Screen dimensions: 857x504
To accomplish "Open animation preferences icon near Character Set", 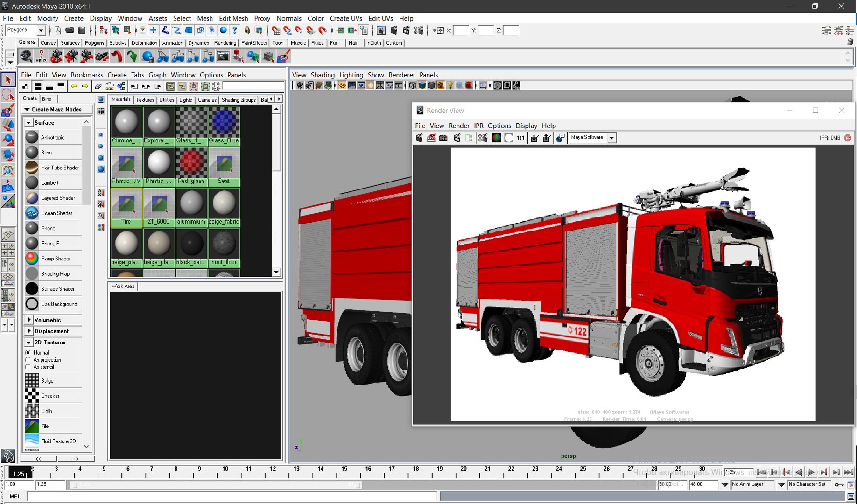I will coord(851,485).
